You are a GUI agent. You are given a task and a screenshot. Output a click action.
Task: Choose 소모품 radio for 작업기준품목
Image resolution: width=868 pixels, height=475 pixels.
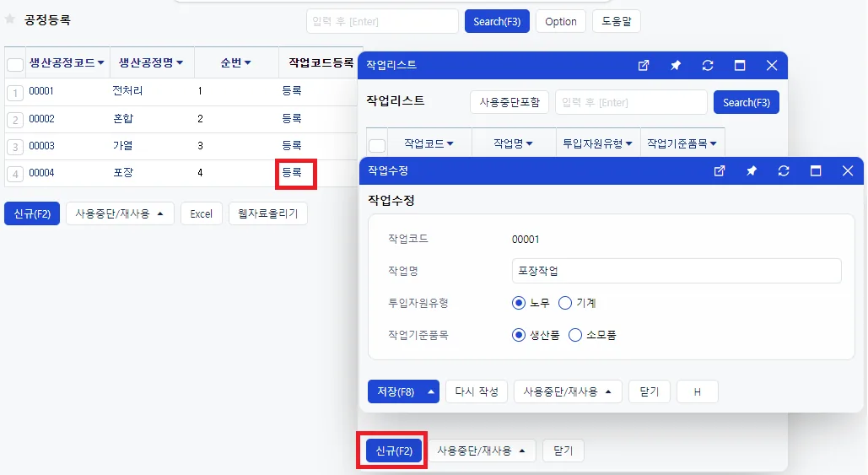[x=575, y=335]
